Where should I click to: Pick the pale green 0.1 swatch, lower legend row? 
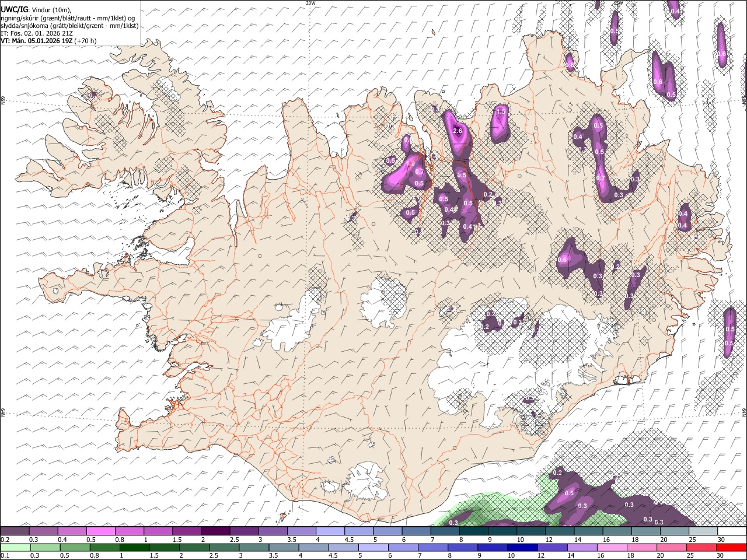point(15,547)
